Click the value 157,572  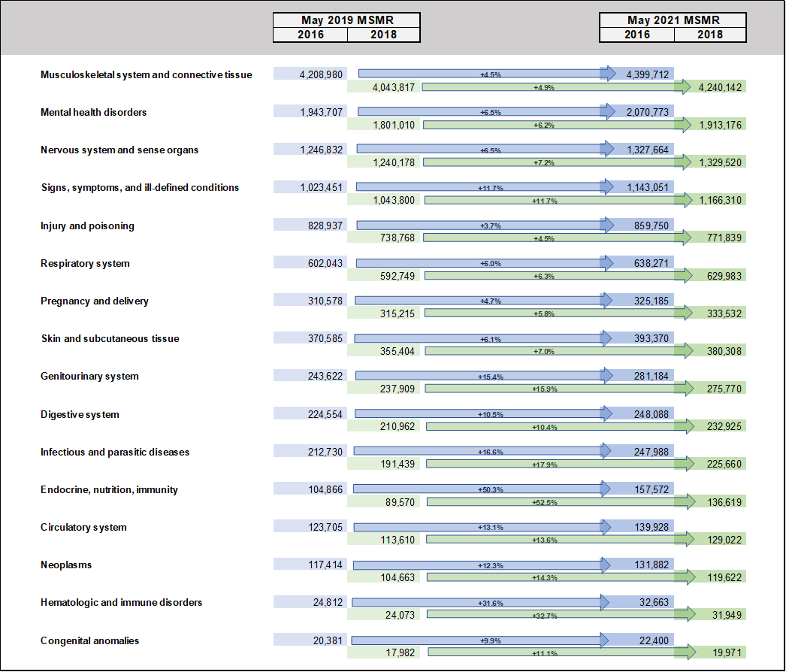click(x=651, y=489)
